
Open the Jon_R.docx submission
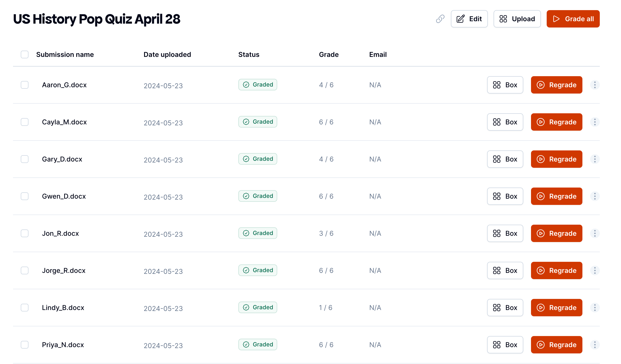pos(60,233)
